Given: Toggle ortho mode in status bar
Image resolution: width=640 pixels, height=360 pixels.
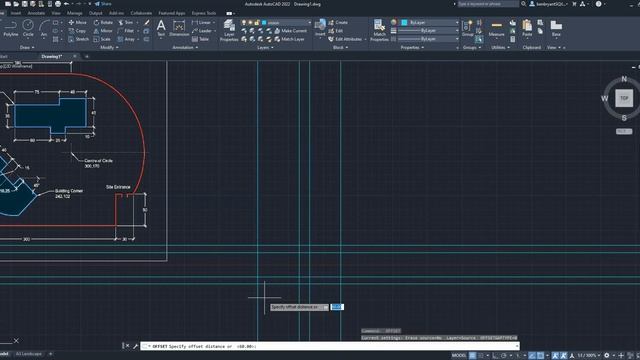Looking at the screenshot, I should (495, 356).
